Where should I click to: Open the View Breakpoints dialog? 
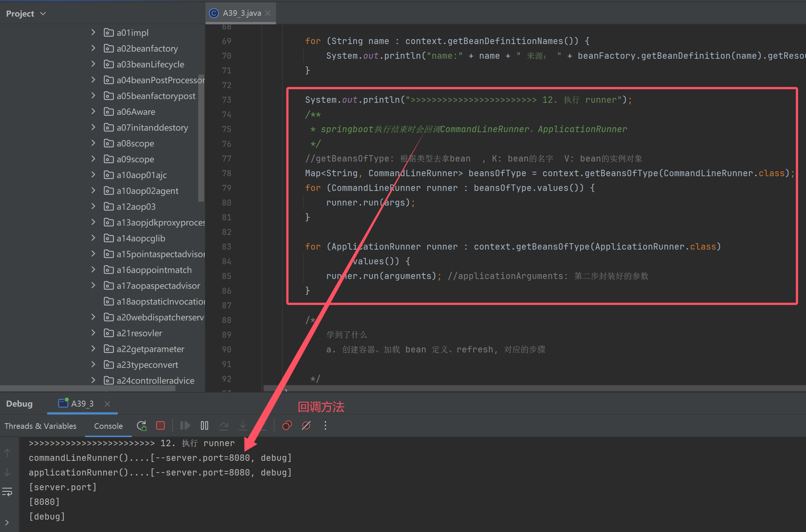[287, 425]
